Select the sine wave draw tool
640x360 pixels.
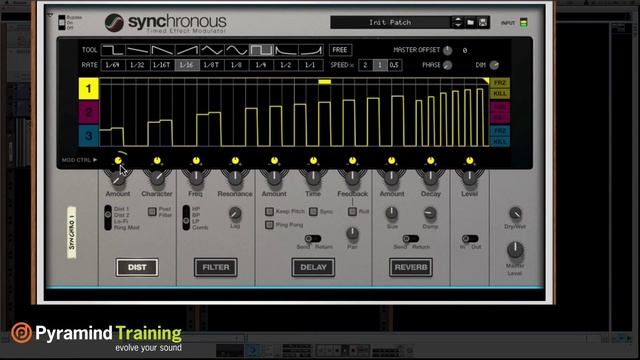tap(237, 50)
